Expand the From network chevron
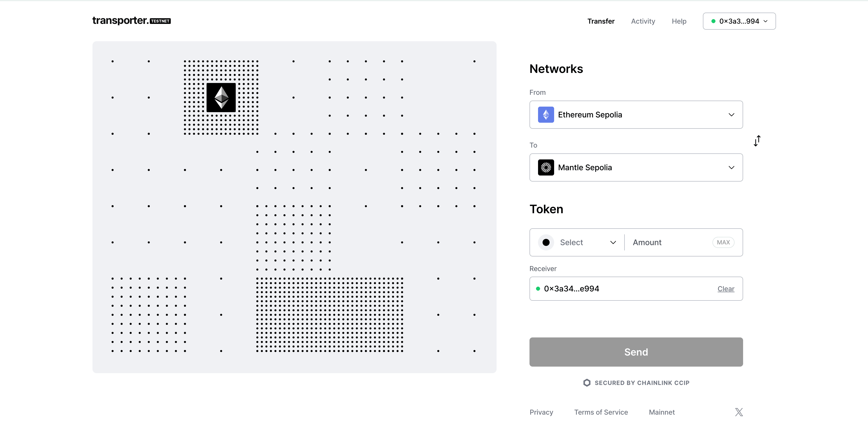This screenshot has height=435, width=868. (x=731, y=115)
